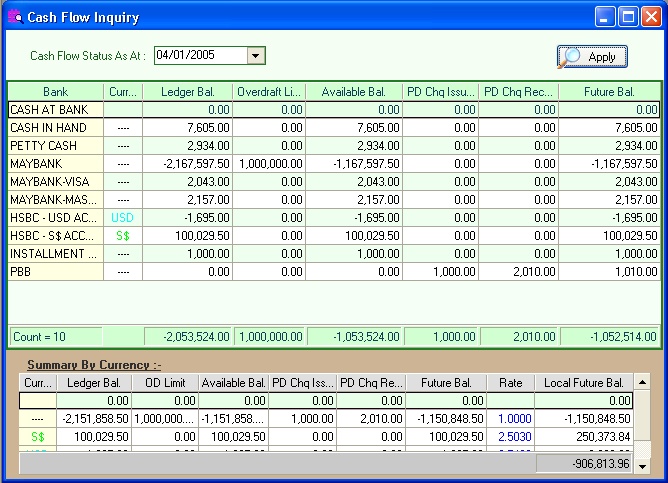Select the CASH AT BANK row
The height and width of the screenshot is (483, 668).
pyautogui.click(x=334, y=109)
